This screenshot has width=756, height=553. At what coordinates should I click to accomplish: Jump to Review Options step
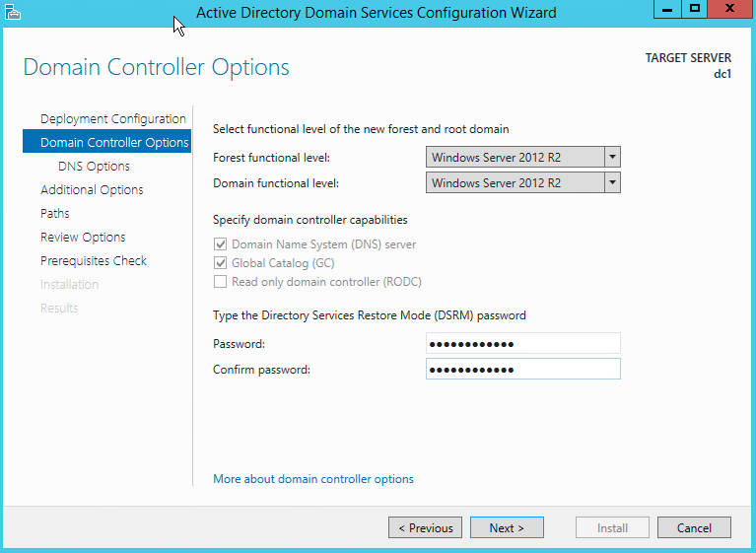tap(83, 238)
